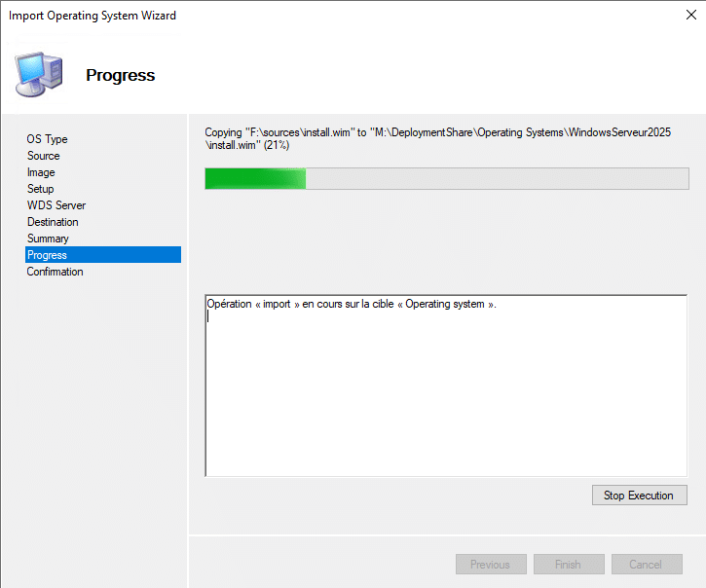Screen dimensions: 706x588
Task: Click inside the operation log text box
Action: tap(446, 389)
